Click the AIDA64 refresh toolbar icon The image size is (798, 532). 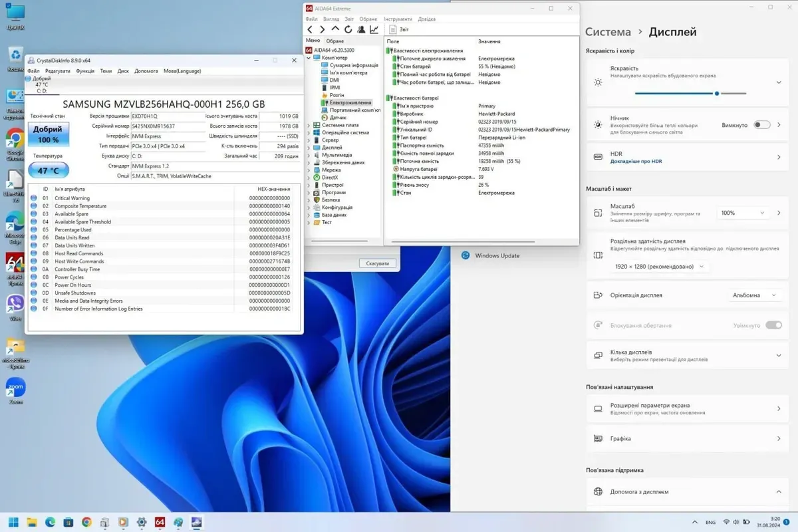348,29
